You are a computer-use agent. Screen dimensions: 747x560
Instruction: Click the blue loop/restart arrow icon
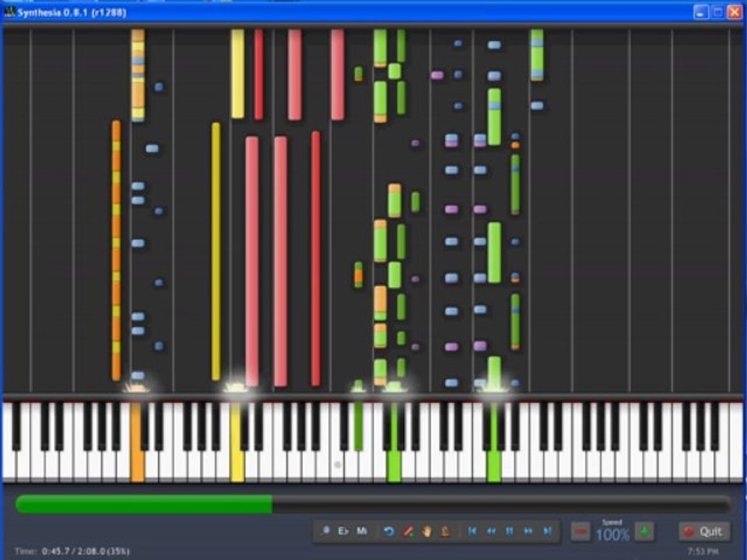click(389, 531)
